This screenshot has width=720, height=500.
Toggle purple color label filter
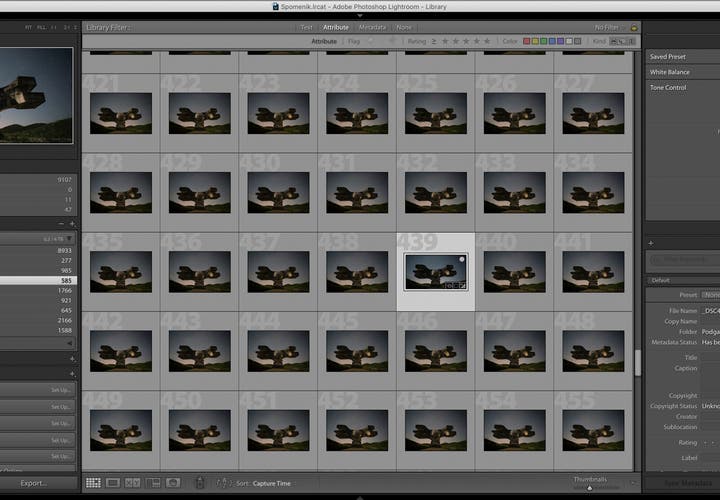pos(560,41)
